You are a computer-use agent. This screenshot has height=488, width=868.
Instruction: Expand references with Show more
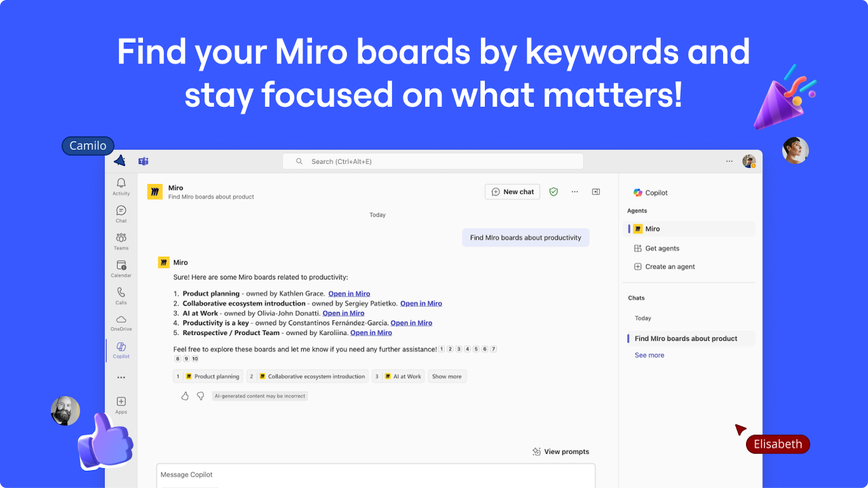pos(447,376)
